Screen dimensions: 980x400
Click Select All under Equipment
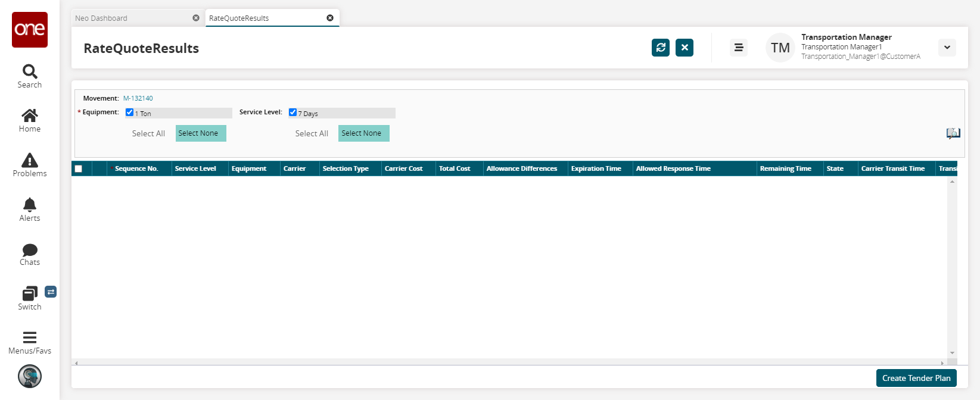[148, 133]
